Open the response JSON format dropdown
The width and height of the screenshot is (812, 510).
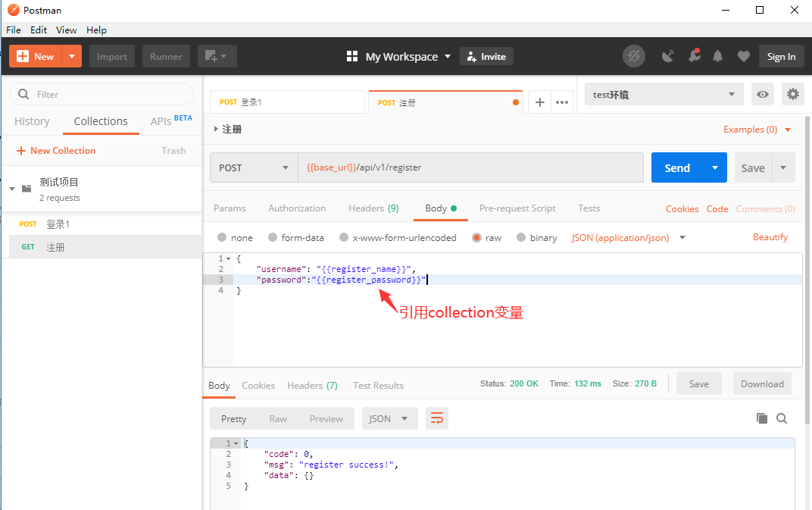pyautogui.click(x=389, y=418)
